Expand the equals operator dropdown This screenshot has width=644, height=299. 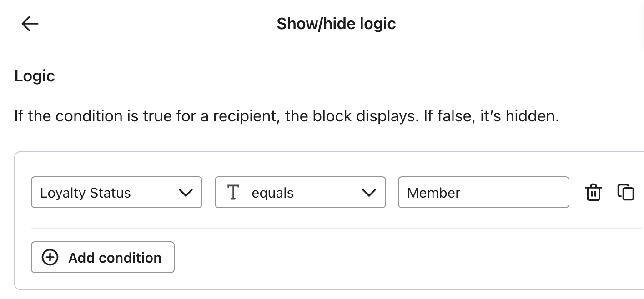[300, 192]
